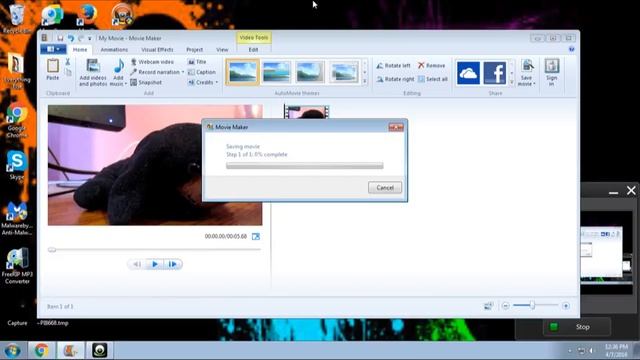Take a Snapshot of the preview
640x360 pixels.
tap(146, 82)
